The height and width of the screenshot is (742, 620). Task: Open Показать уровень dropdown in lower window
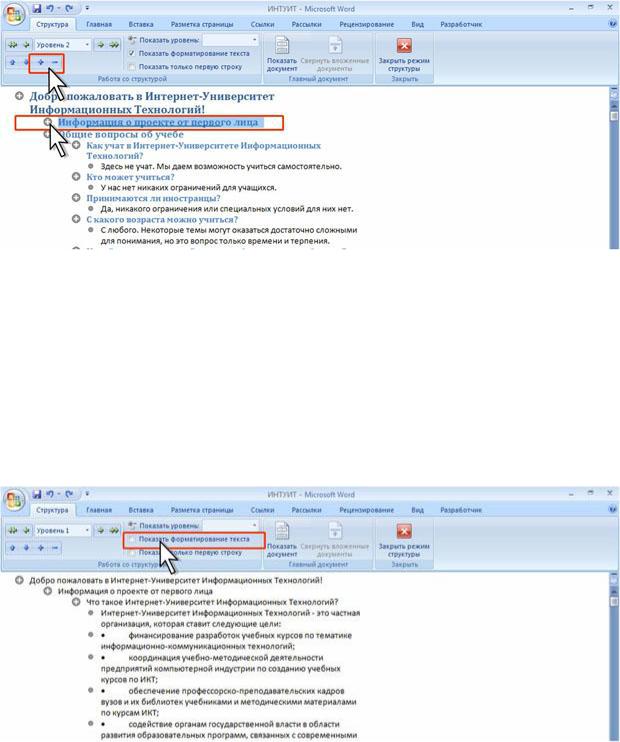[x=254, y=525]
